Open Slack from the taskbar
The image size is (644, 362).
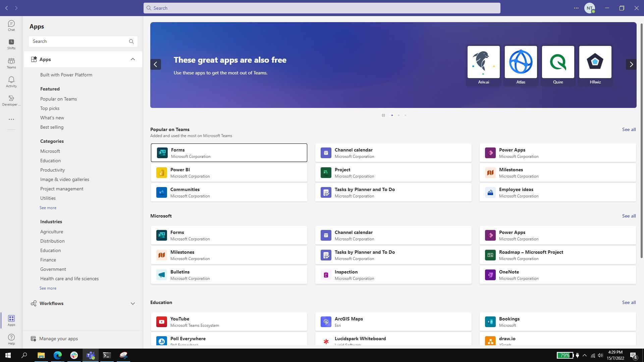pos(74,355)
